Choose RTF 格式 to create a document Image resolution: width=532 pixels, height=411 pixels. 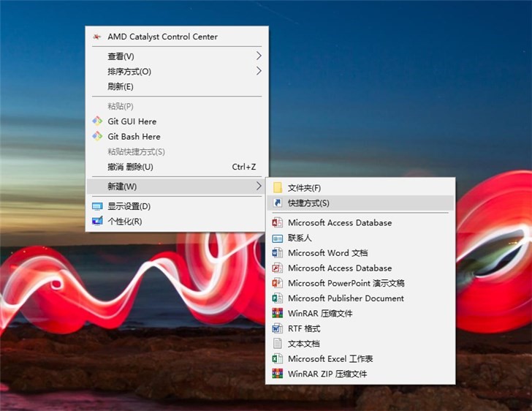click(x=304, y=328)
